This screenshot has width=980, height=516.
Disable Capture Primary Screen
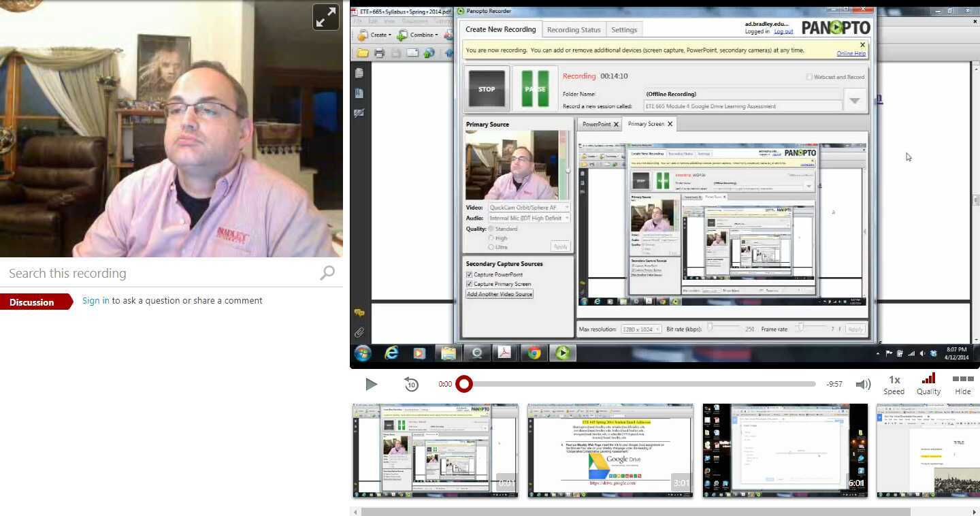[x=469, y=284]
